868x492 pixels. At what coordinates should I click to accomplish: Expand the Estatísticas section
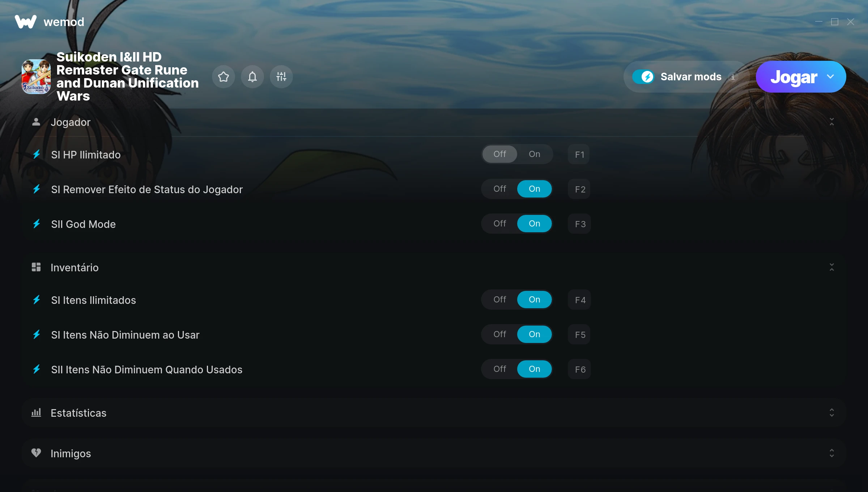[x=832, y=413]
